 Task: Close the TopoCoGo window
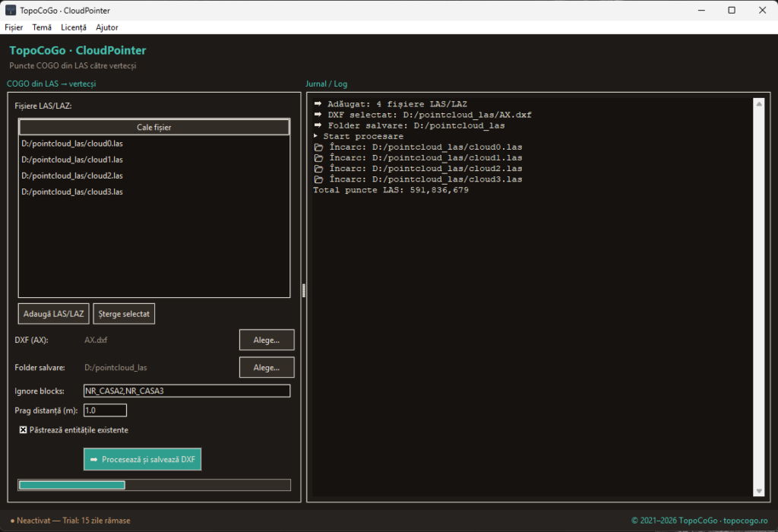click(x=762, y=10)
